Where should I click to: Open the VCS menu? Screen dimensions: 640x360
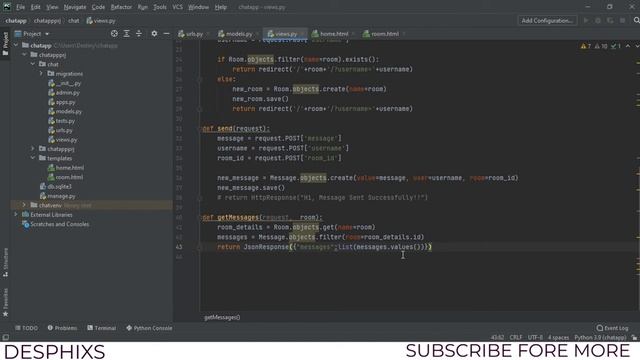pyautogui.click(x=177, y=7)
